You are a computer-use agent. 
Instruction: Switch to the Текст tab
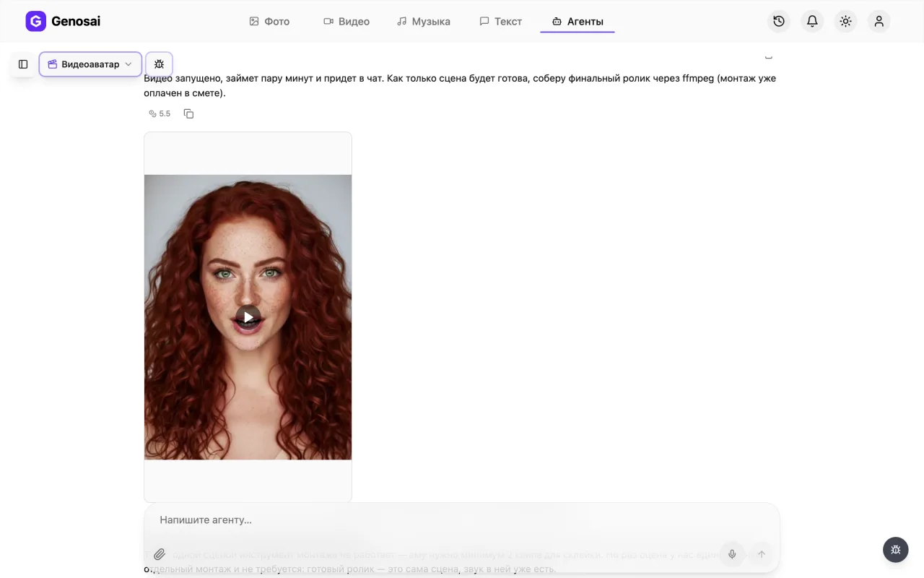coord(501,22)
